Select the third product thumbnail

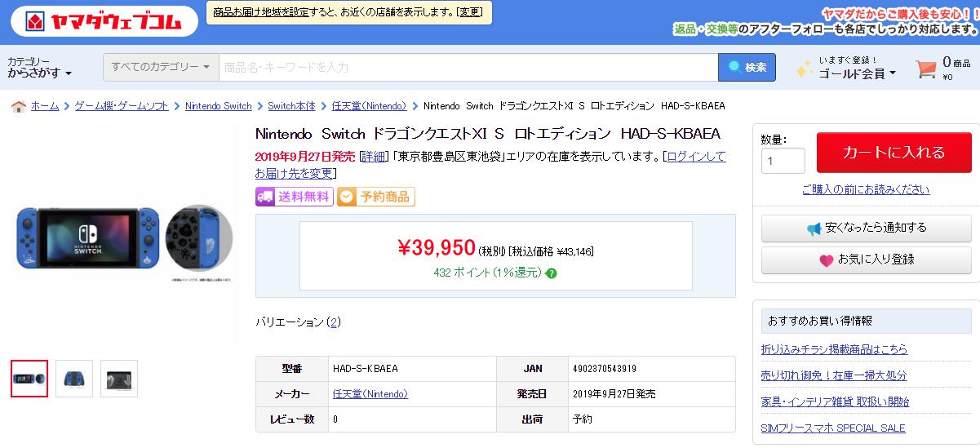119,379
